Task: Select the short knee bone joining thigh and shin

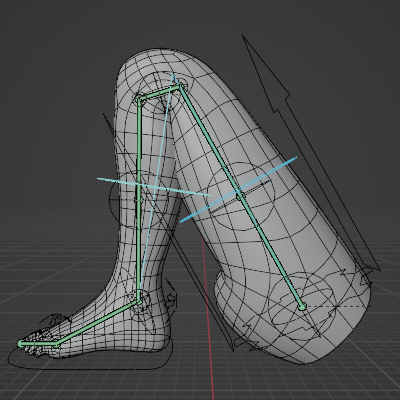Action: tap(161, 93)
